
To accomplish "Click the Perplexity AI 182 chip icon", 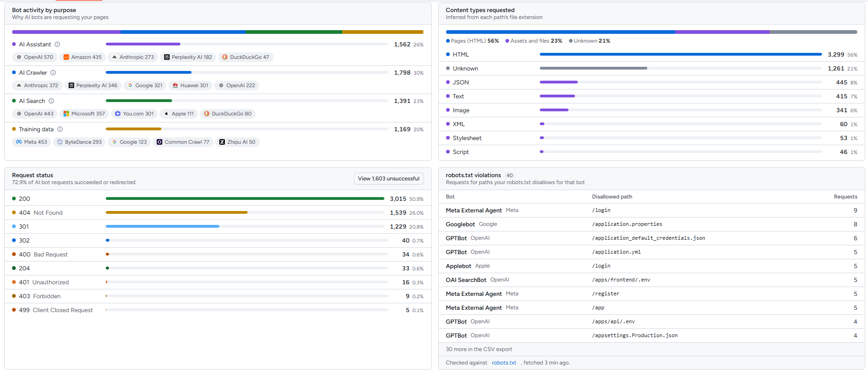I will coord(167,58).
